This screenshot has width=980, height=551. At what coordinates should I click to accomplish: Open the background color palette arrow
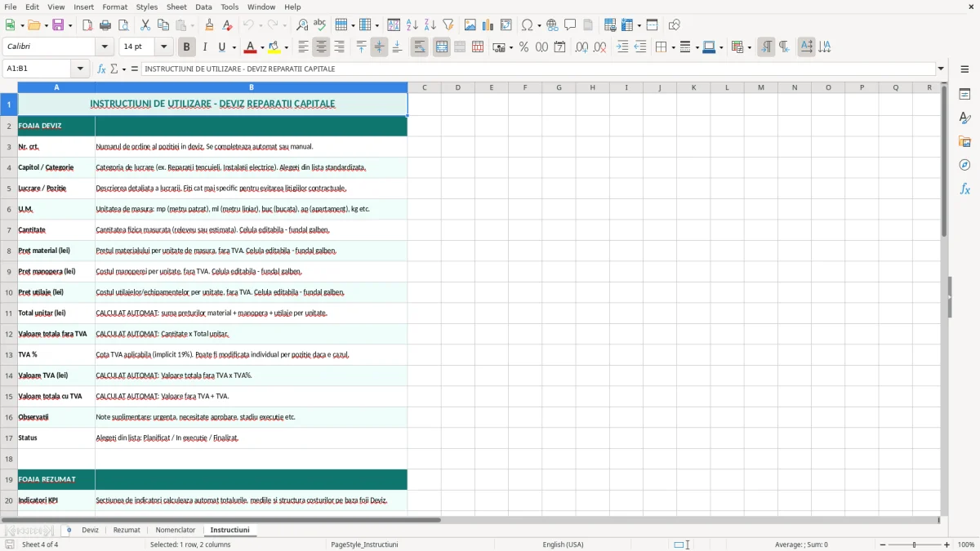pos(287,47)
